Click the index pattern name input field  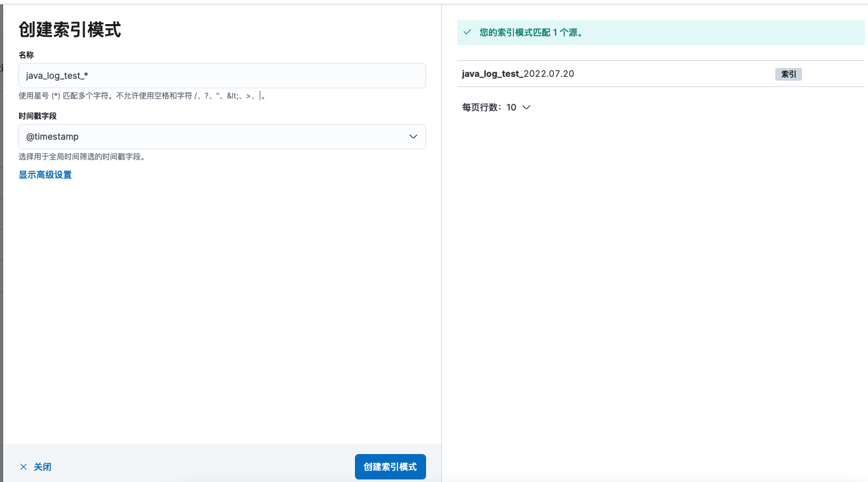(222, 76)
